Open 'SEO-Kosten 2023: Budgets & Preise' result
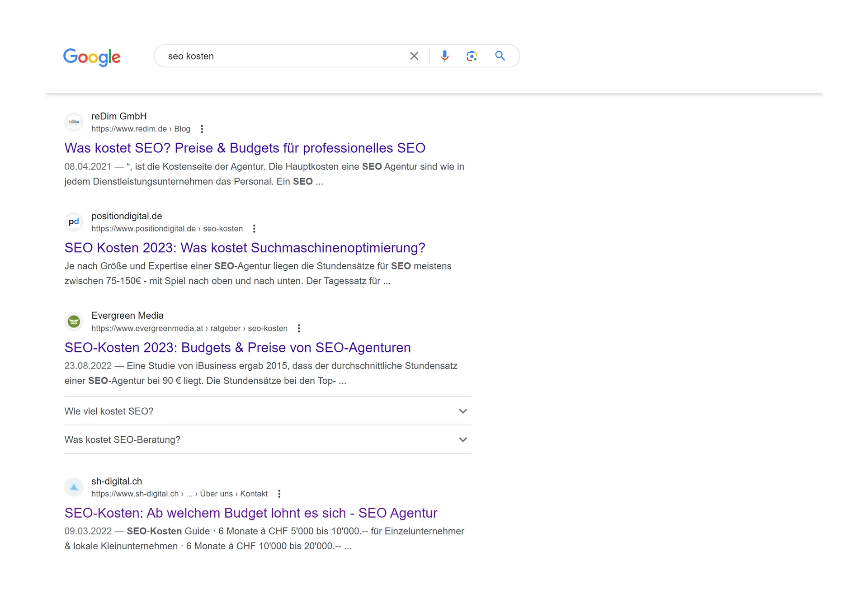The image size is (868, 609). pos(238,348)
